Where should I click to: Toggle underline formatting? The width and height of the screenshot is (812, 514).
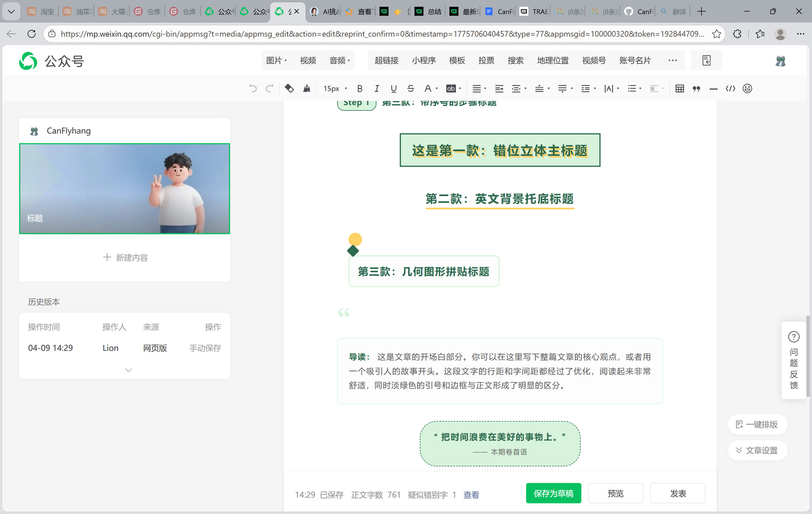coord(393,89)
